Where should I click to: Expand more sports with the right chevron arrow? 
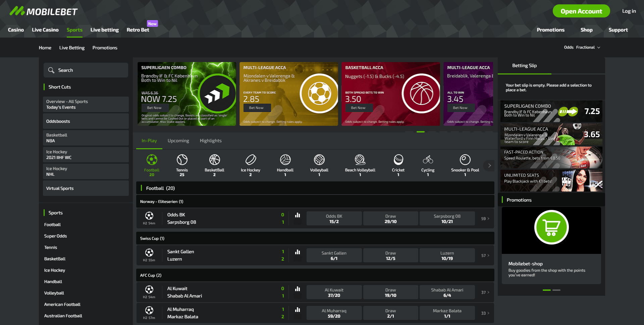click(x=489, y=165)
